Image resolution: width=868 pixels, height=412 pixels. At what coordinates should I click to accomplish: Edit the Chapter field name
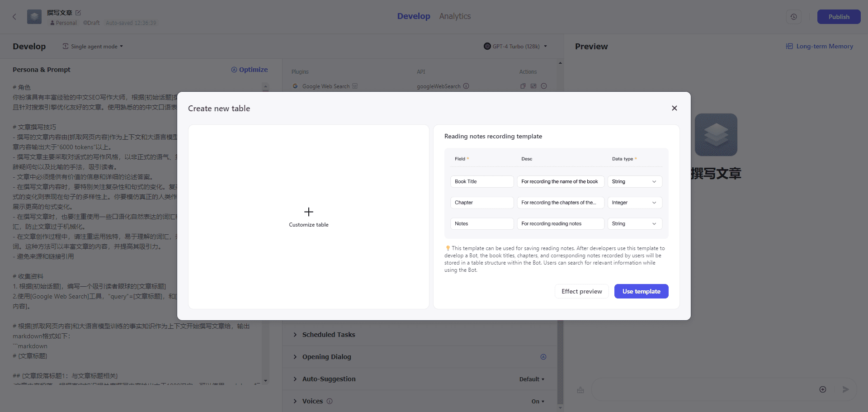(482, 203)
